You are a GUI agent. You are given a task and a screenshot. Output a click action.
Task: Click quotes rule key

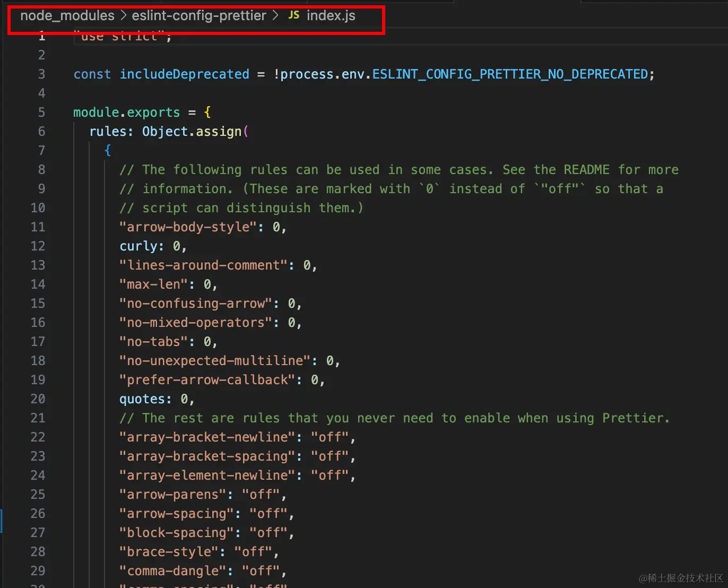(x=142, y=399)
